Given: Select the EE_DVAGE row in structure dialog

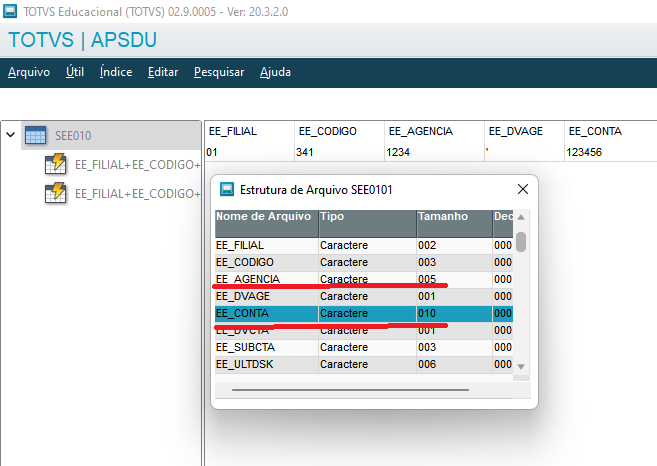Looking at the screenshot, I should [364, 296].
